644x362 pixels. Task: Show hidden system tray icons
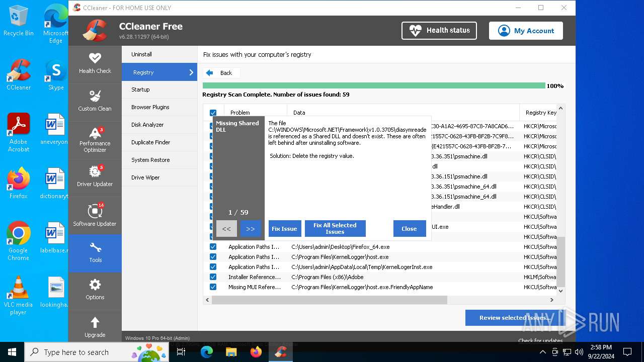[543, 352]
